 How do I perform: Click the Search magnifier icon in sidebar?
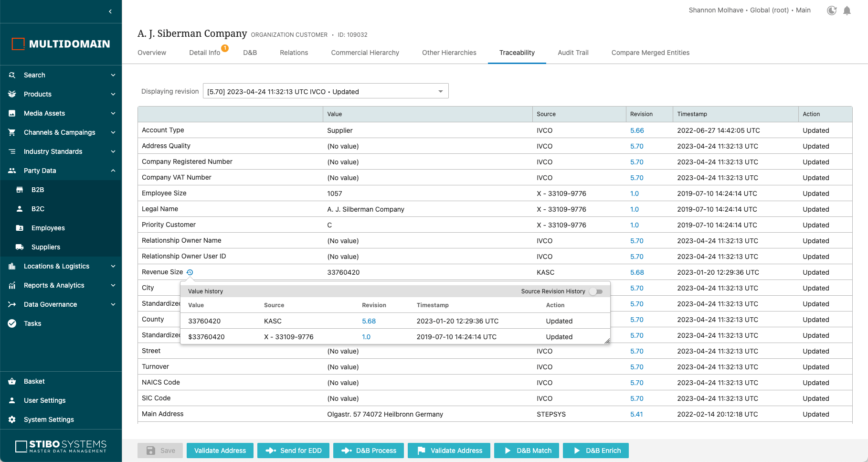tap(12, 75)
